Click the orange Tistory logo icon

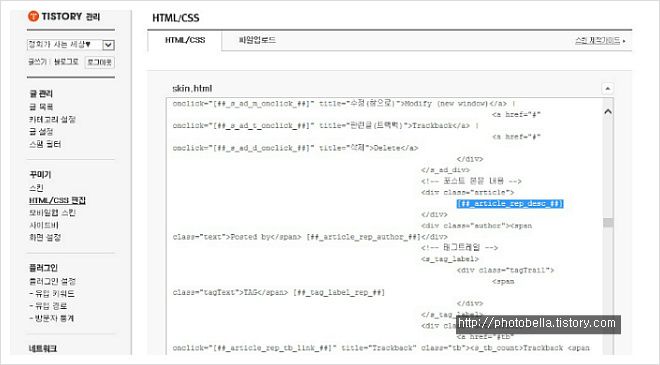[x=33, y=16]
